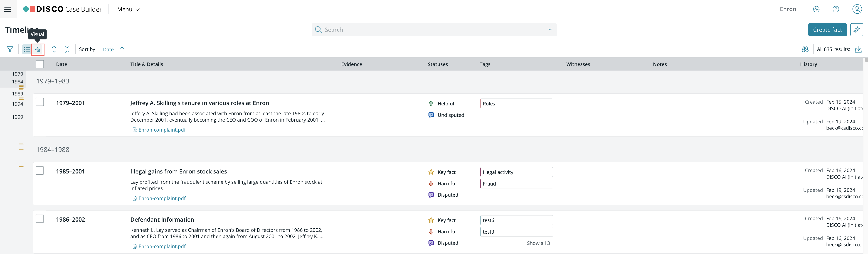Click the 1979–1983 group heading
Image resolution: width=868 pixels, height=254 pixels.
pos(53,81)
